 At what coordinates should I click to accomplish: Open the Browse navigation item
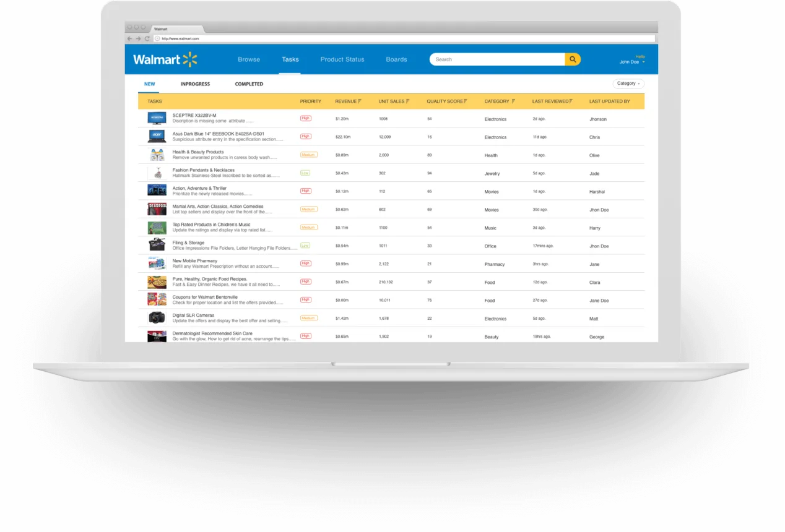[x=249, y=59]
